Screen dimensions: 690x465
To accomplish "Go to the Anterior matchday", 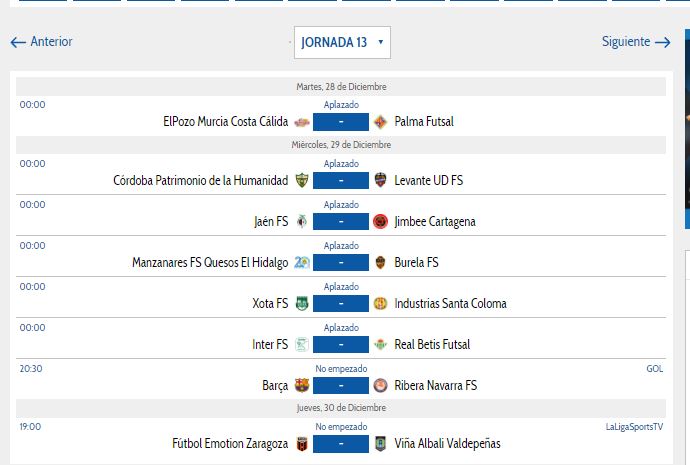I will [42, 42].
